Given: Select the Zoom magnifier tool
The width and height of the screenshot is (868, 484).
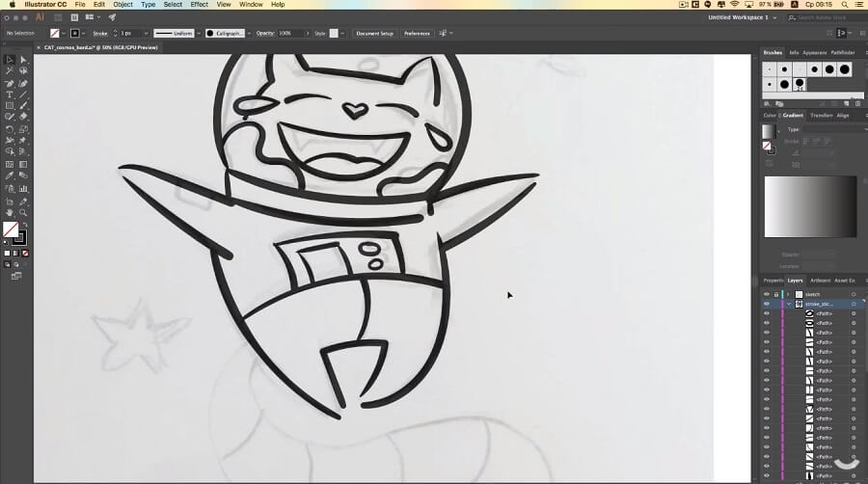Looking at the screenshot, I should point(23,211).
